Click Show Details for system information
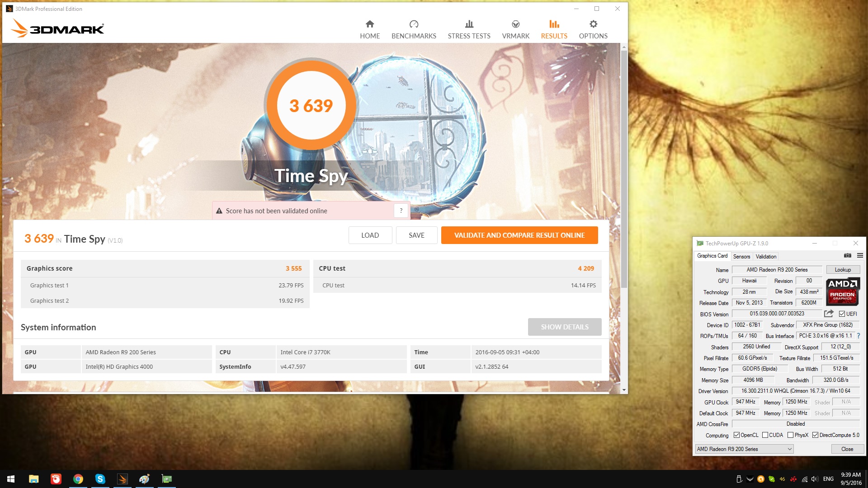 pos(564,327)
